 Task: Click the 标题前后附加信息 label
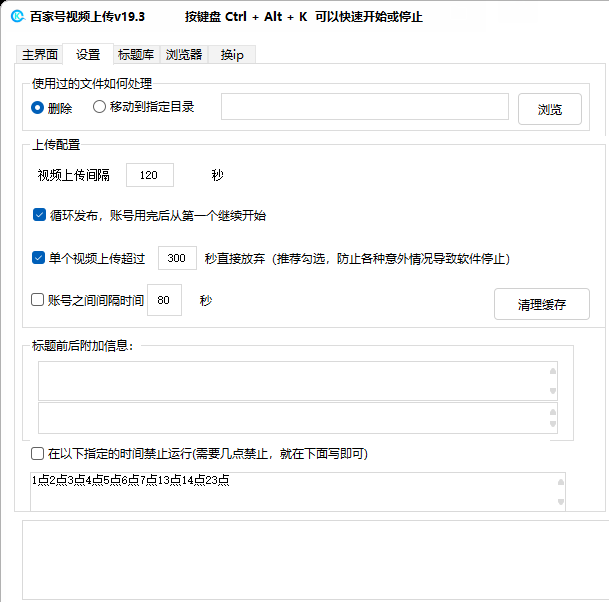(x=82, y=345)
